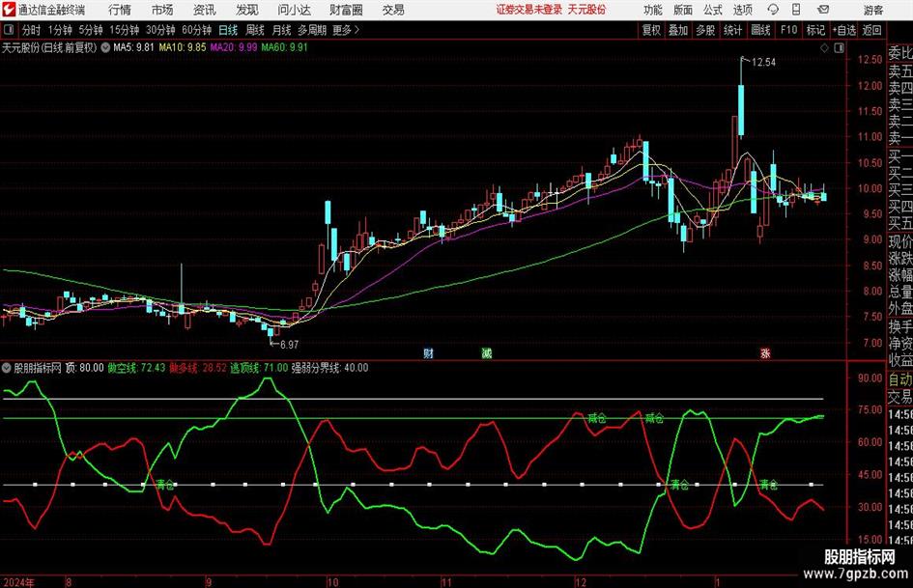Click the green 减 event marker
The width and height of the screenshot is (913, 588).
coord(486,353)
